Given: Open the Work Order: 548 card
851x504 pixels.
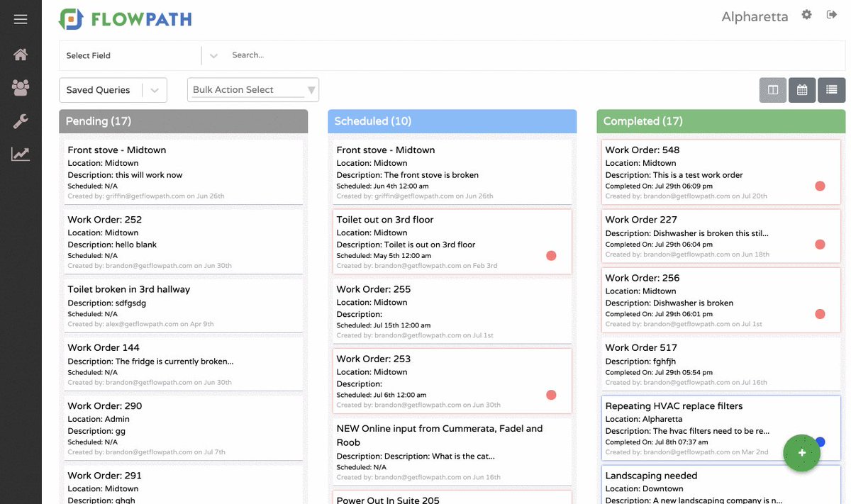Looking at the screenshot, I should 721,172.
